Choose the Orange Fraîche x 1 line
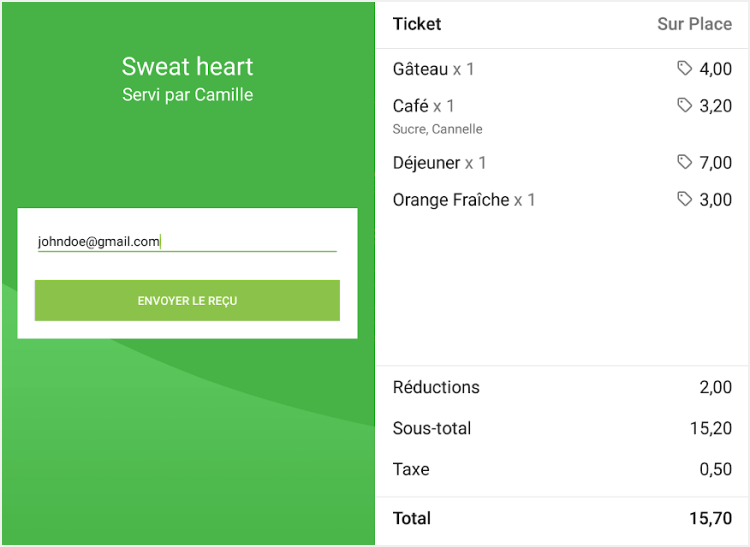Viewport: 750px width, 547px height. click(x=464, y=200)
